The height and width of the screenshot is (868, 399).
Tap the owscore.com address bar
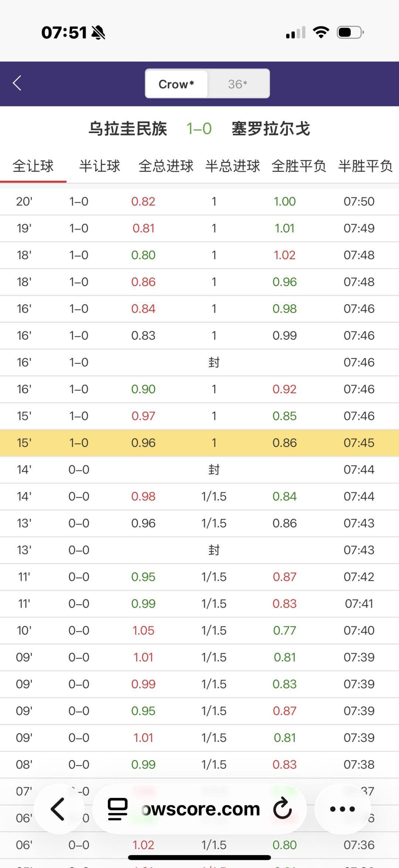coord(201,809)
